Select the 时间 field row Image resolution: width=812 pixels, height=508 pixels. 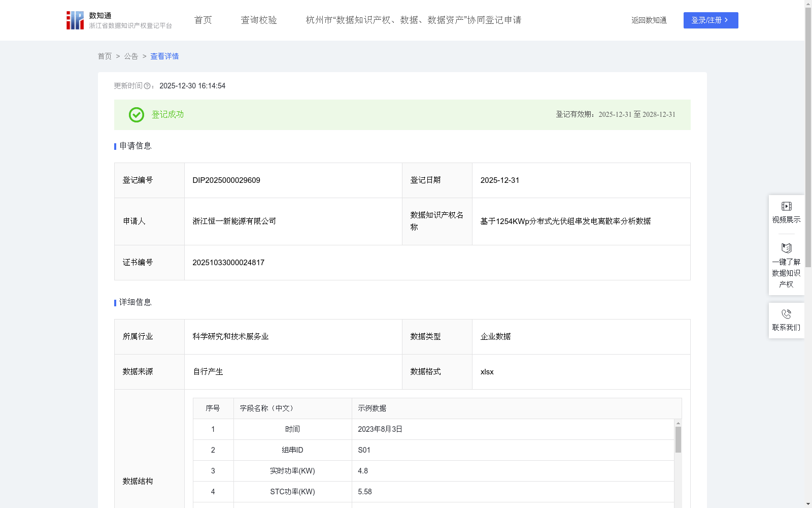tap(433, 429)
